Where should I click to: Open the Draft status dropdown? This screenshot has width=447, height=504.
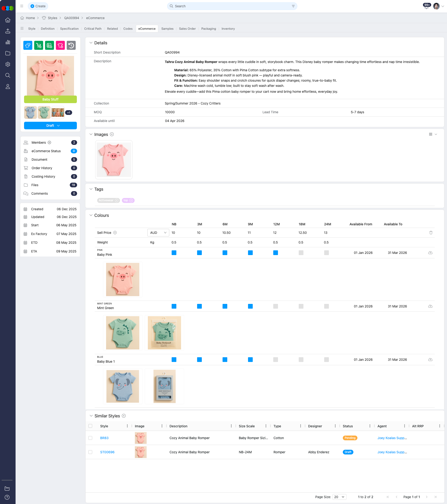pos(50,126)
